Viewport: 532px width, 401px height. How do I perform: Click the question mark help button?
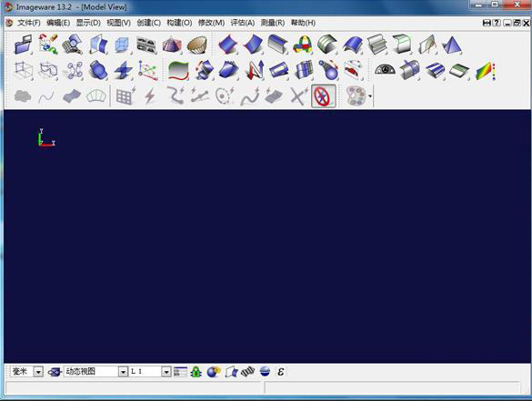497,23
